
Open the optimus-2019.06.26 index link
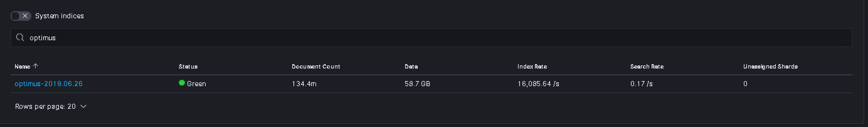click(49, 84)
